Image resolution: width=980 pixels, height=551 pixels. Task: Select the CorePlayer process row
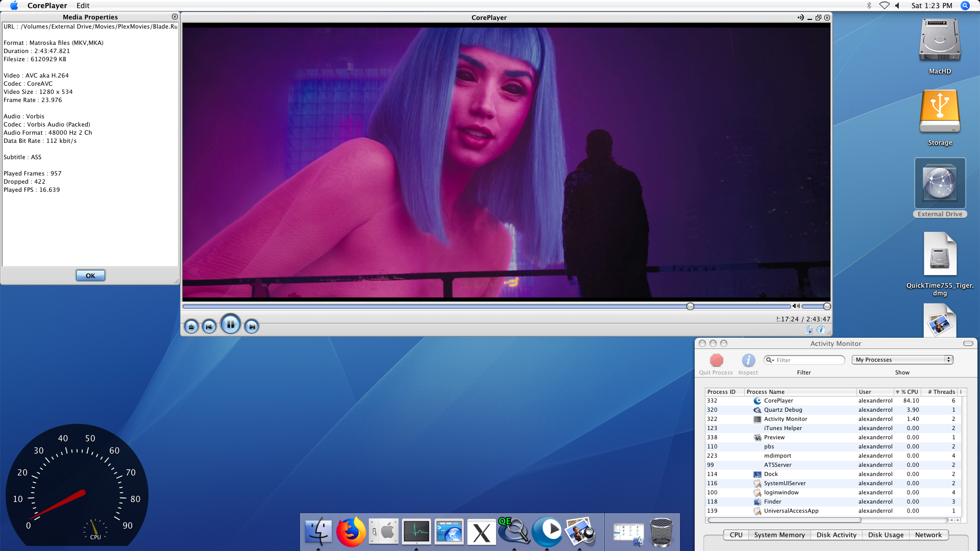[832, 400]
